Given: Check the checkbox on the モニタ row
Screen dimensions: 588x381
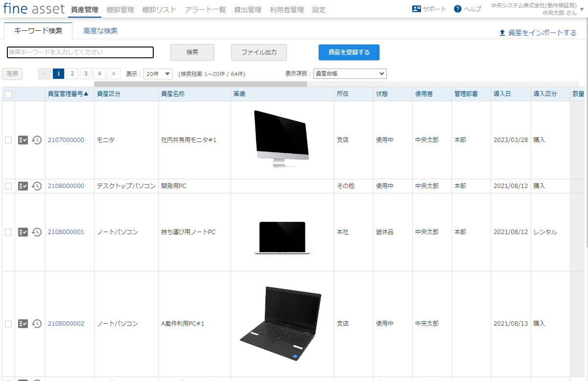Looking at the screenshot, I should click(x=8, y=140).
